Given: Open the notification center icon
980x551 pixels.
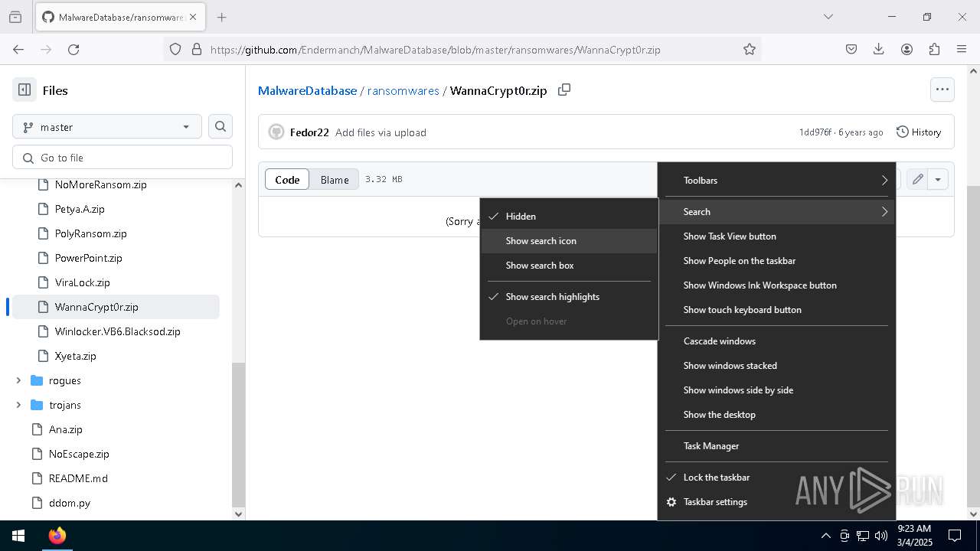Looking at the screenshot, I should tap(955, 536).
